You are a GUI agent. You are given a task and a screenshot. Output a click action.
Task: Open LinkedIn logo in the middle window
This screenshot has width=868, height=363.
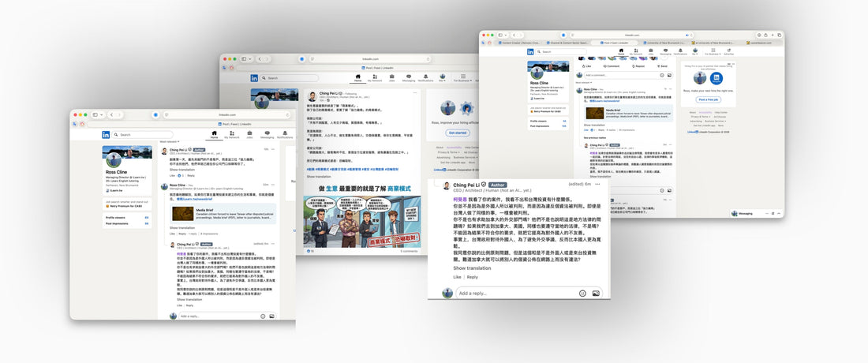coord(254,78)
